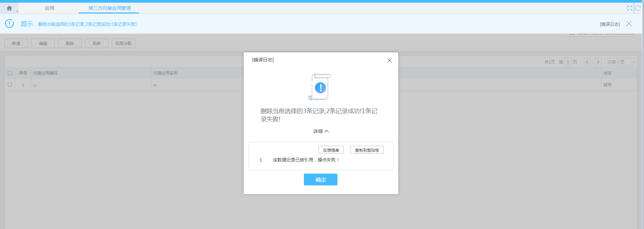Toggle fullscreen with the expand icon
644x229 pixels.
(x=630, y=8)
